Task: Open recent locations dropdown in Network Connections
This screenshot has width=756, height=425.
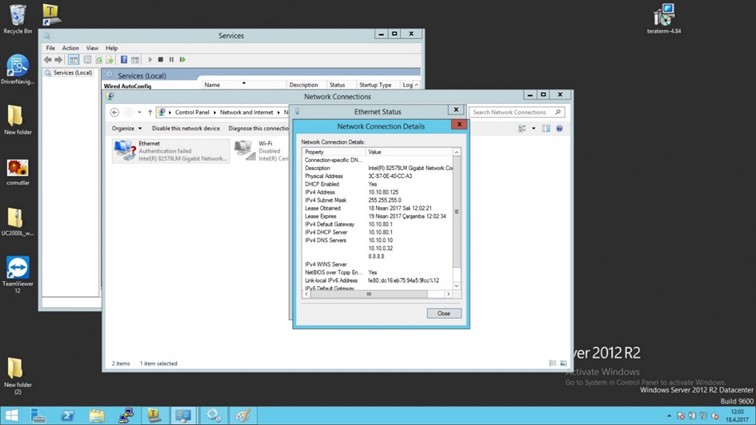Action: pos(139,112)
